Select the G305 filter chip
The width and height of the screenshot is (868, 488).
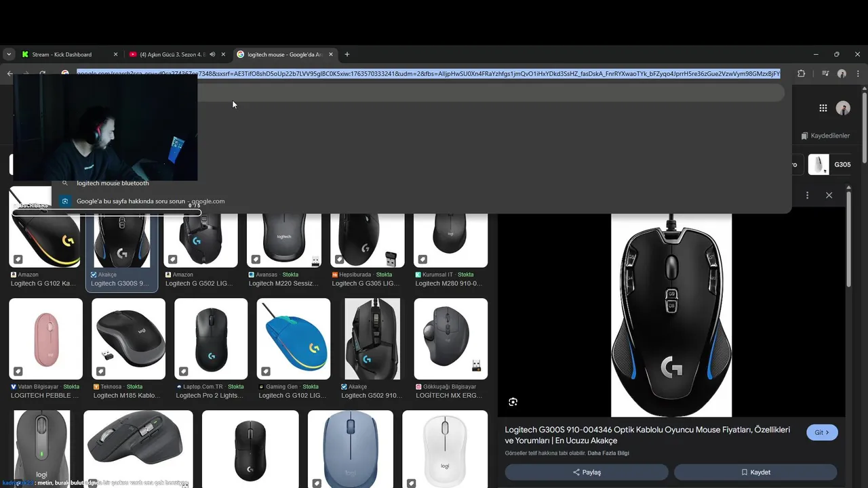[x=831, y=165]
